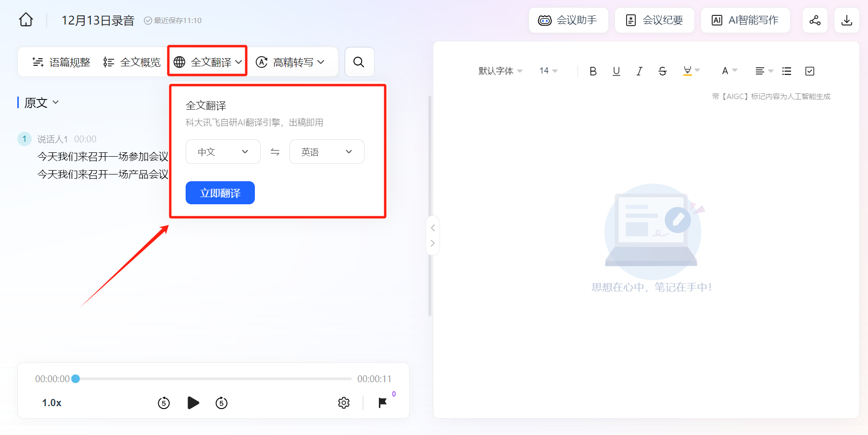Image resolution: width=868 pixels, height=435 pixels.
Task: Skip audio forward 5 seconds
Action: [221, 403]
